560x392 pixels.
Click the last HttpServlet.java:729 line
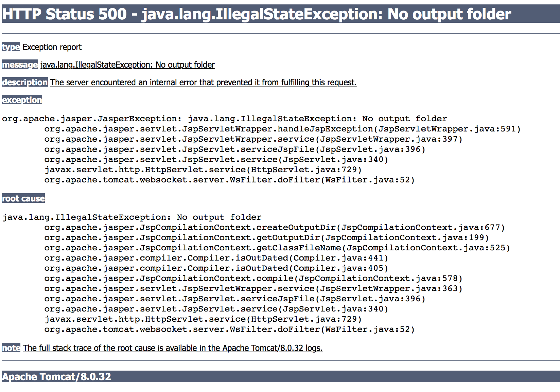pyautogui.click(x=203, y=319)
